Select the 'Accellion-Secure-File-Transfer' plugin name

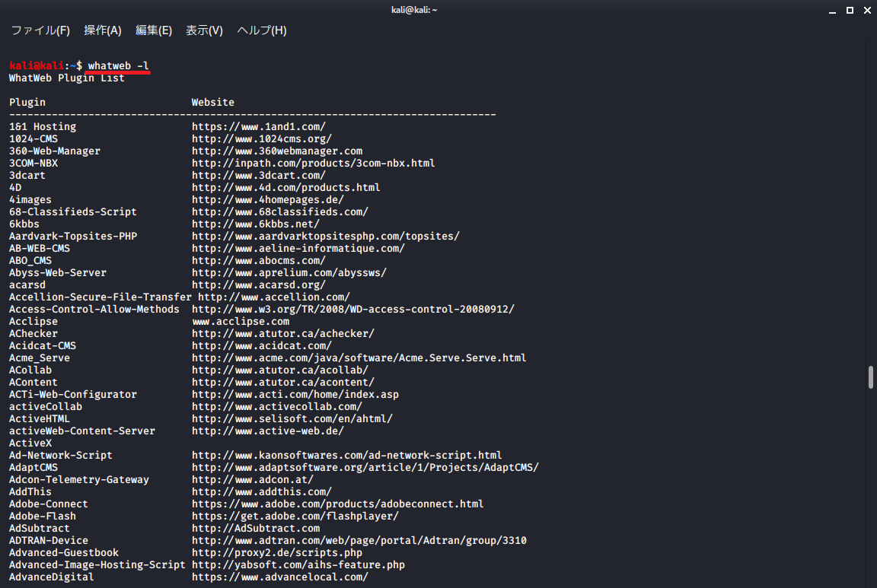click(100, 297)
